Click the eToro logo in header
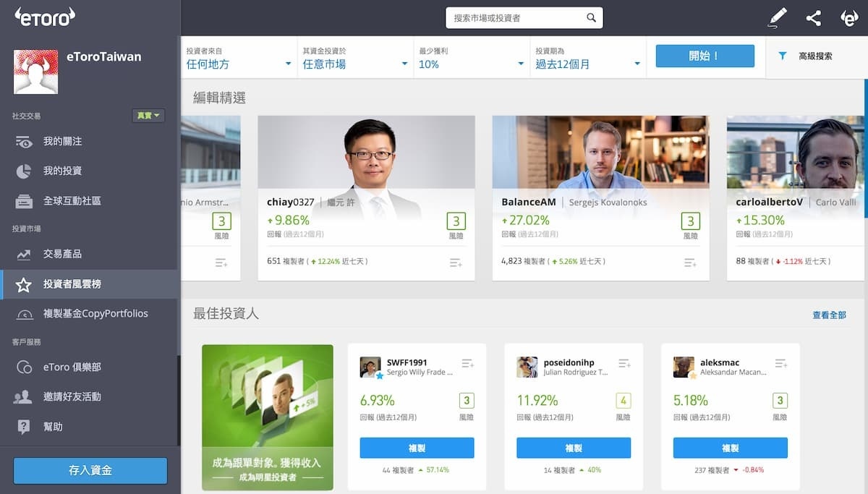 (x=45, y=17)
